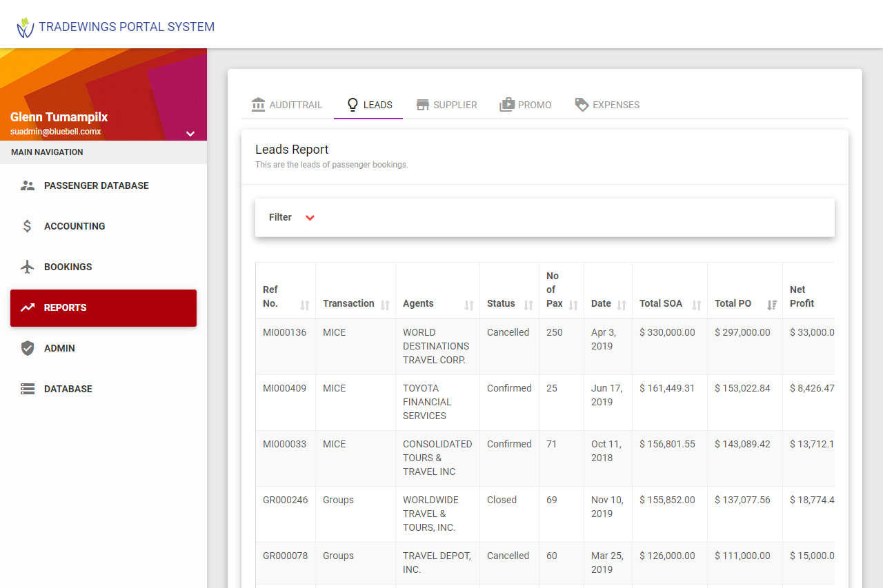Open the Admin navigation item
Screen dimensions: 883x588
[103, 348]
